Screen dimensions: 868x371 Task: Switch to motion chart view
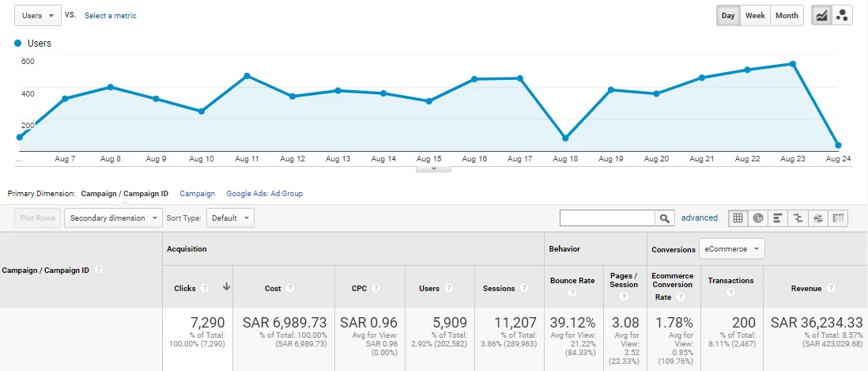[841, 16]
